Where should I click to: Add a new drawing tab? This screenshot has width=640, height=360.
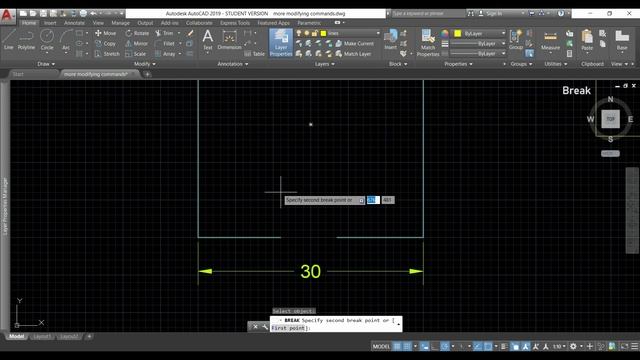147,74
